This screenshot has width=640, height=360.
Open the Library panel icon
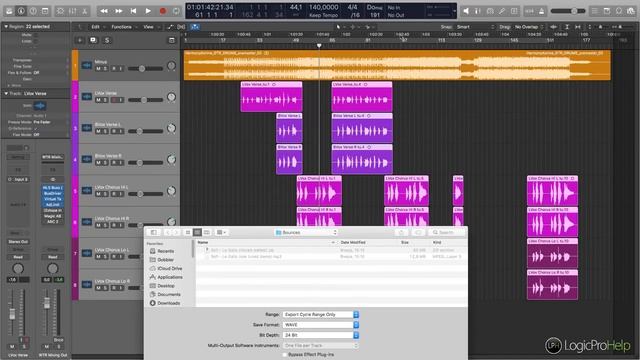tap(9, 11)
